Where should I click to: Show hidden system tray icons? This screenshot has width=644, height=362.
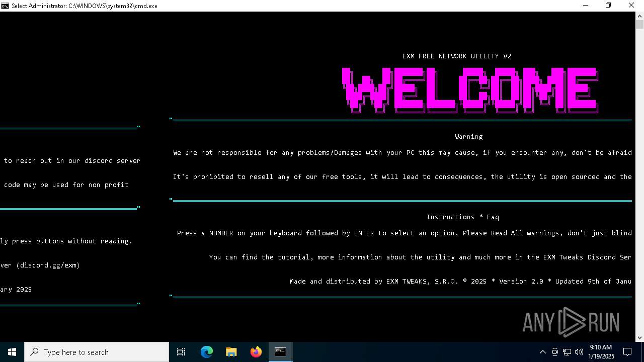click(542, 352)
